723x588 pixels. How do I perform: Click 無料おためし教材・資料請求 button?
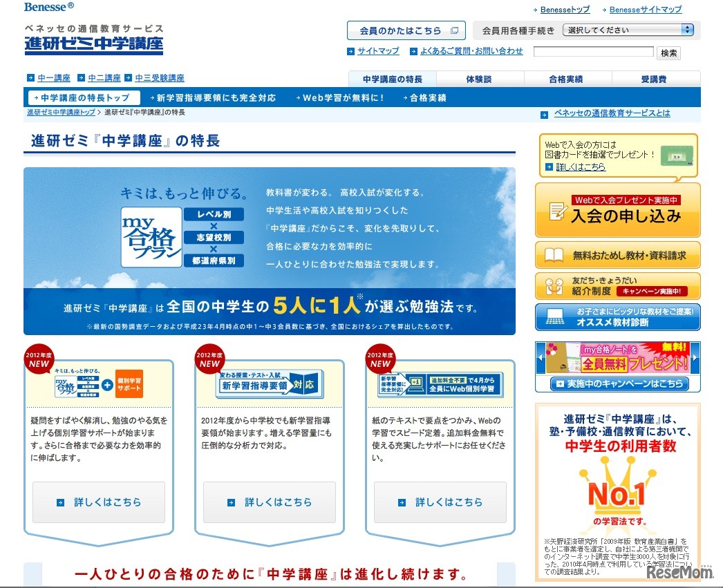pyautogui.click(x=617, y=255)
